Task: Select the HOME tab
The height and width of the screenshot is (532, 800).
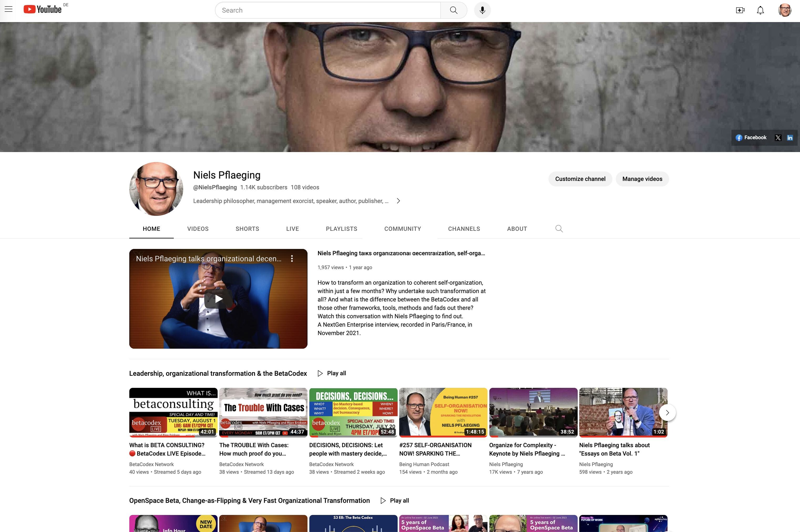Action: 151,229
